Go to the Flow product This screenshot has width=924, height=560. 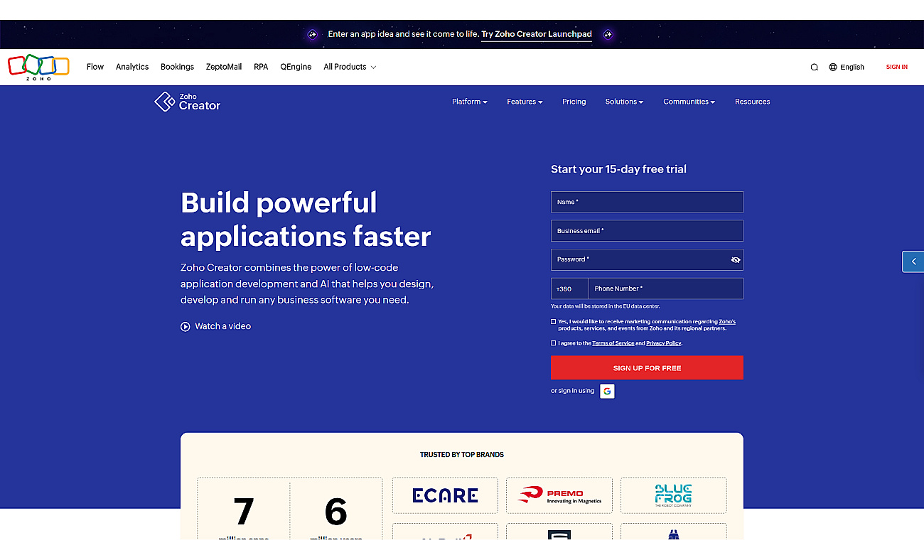[95, 67]
